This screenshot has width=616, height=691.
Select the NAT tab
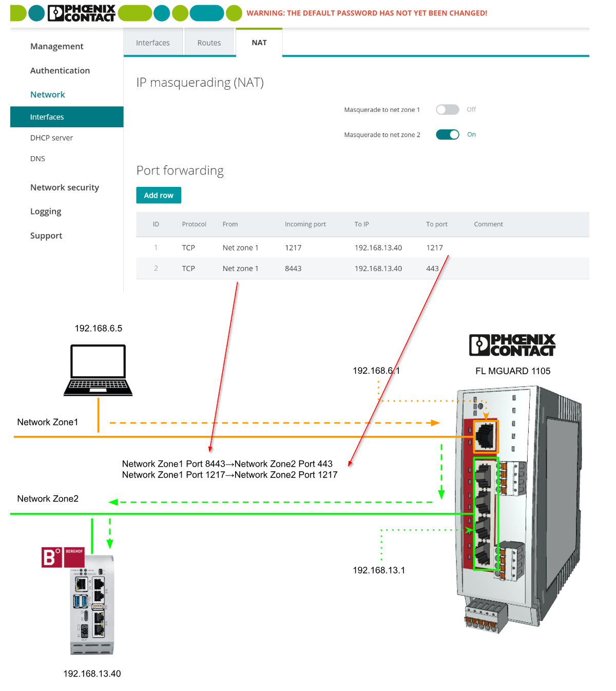(x=259, y=43)
